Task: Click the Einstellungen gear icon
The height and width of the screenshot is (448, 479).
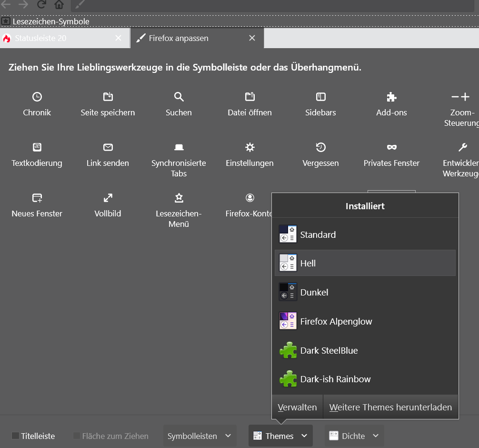Action: [x=249, y=147]
